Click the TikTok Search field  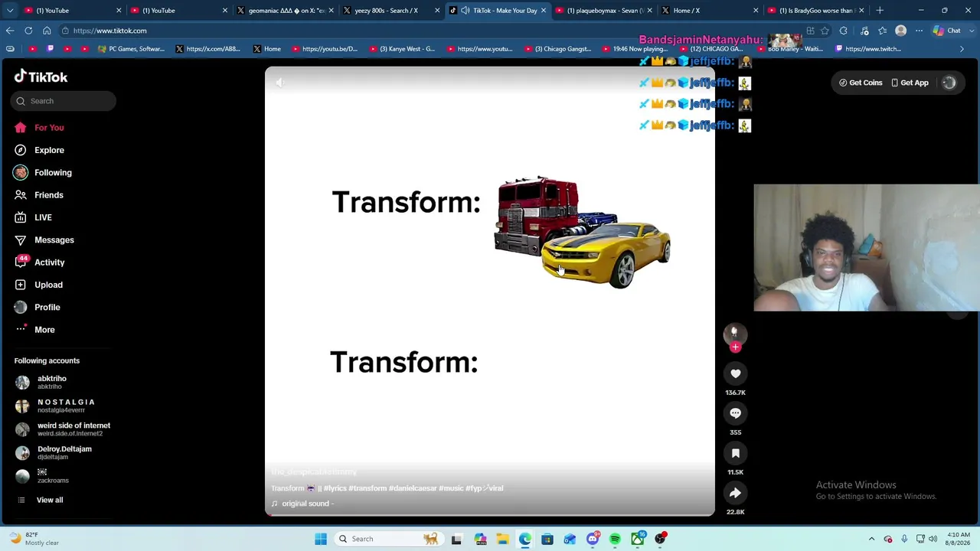[64, 101]
